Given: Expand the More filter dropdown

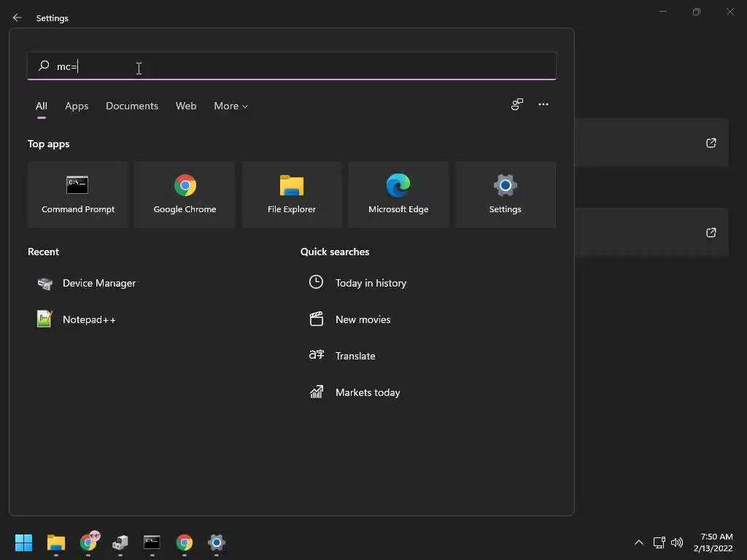Looking at the screenshot, I should (x=231, y=106).
